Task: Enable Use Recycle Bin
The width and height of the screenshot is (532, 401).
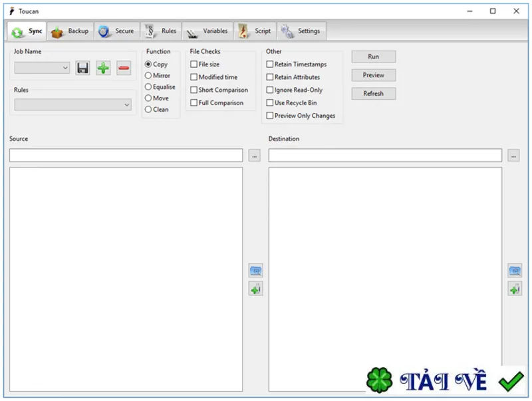Action: pyautogui.click(x=291, y=103)
